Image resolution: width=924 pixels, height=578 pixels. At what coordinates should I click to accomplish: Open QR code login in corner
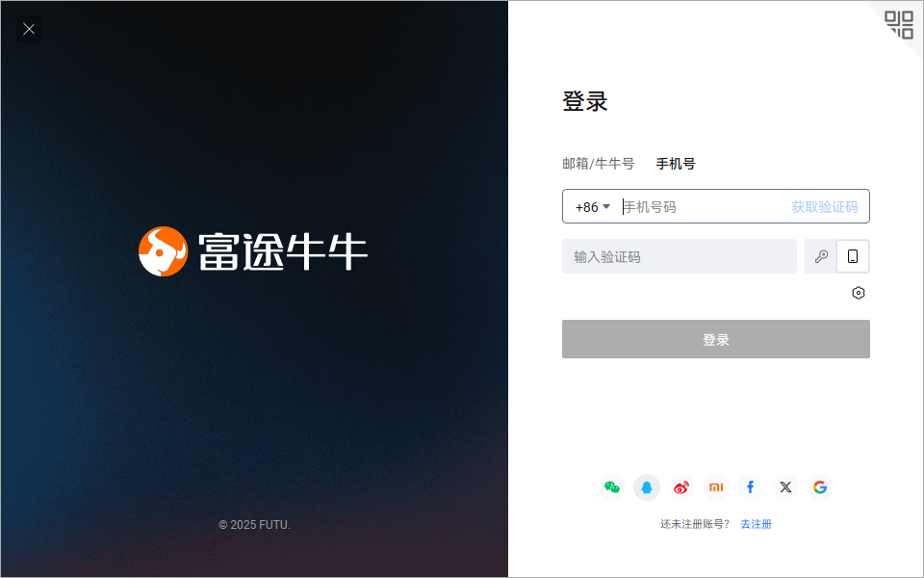(x=899, y=25)
